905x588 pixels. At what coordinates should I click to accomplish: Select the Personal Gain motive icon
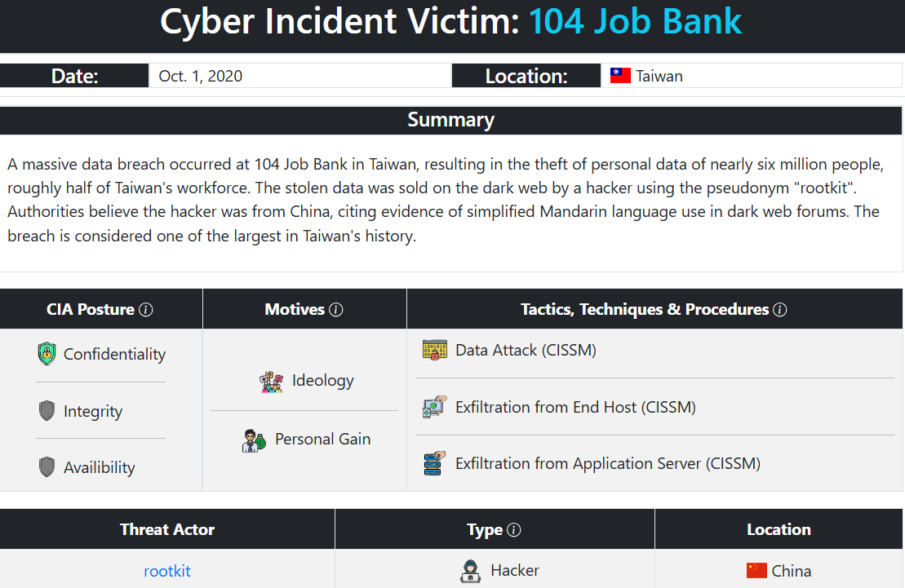255,438
